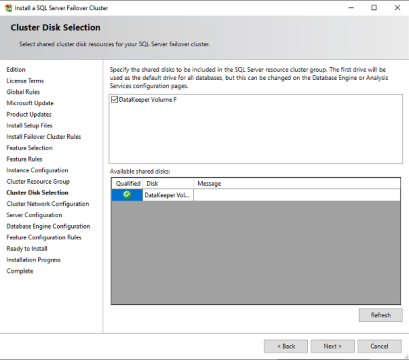The image size is (409, 360).
Task: Select the Feature Configuration Rules step
Action: click(44, 237)
